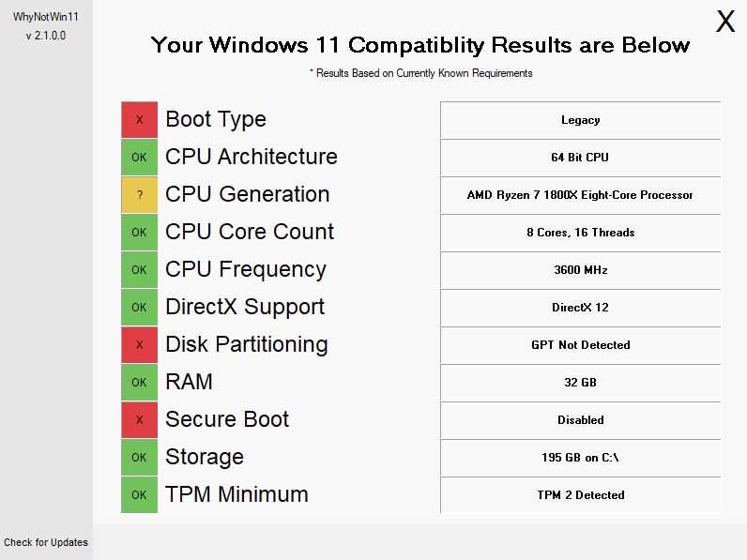Click the OK status icon beside Storage
This screenshot has height=560, width=747.
pos(139,458)
